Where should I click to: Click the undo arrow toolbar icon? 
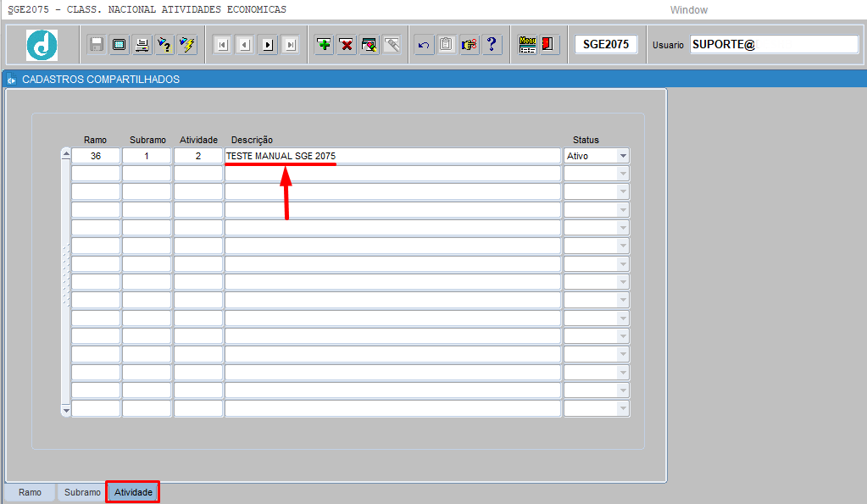coord(424,45)
